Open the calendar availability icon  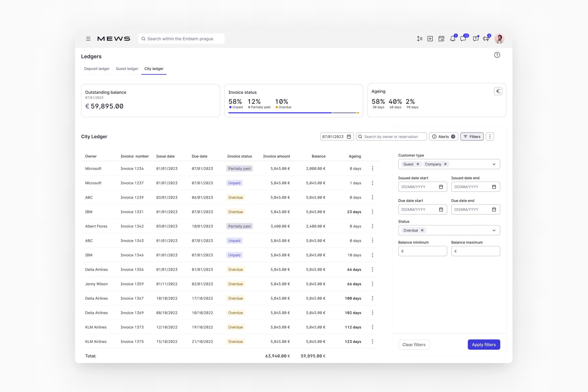click(x=441, y=39)
